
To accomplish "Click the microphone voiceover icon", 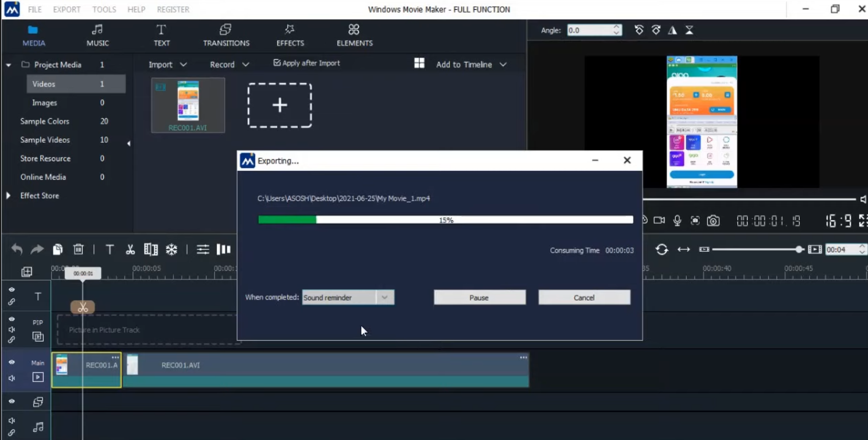I will [x=678, y=221].
